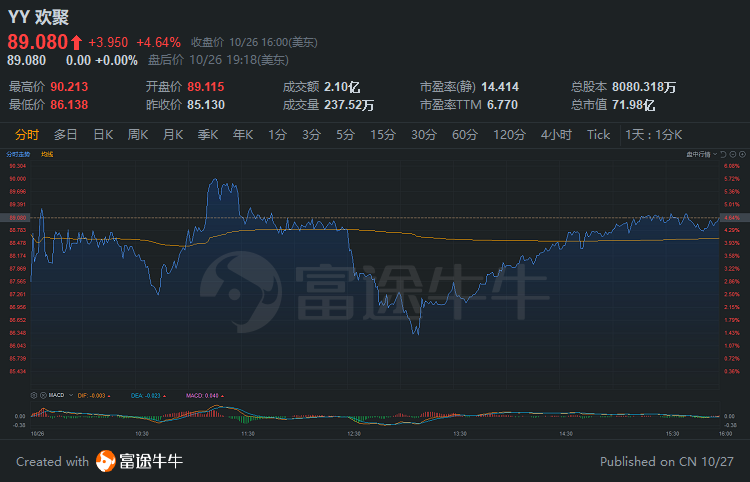750x482 pixels.
Task: Click the 89.080 closing price
Action: point(37,42)
